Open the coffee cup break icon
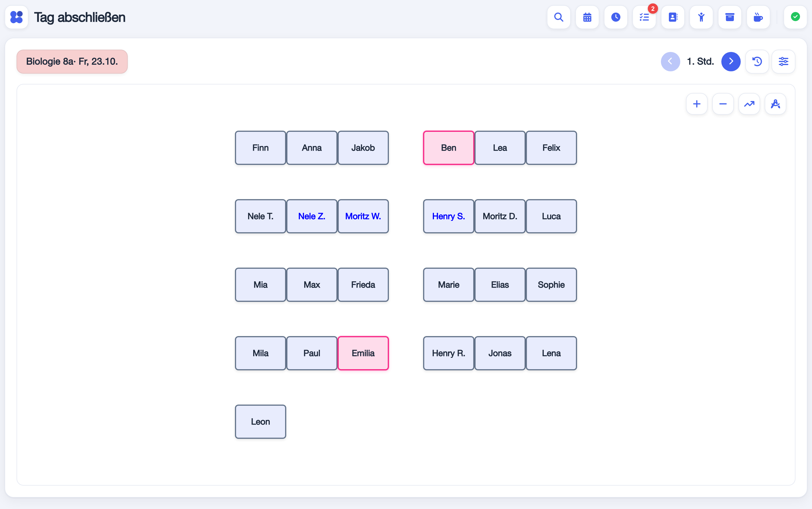The width and height of the screenshot is (812, 509). click(758, 17)
